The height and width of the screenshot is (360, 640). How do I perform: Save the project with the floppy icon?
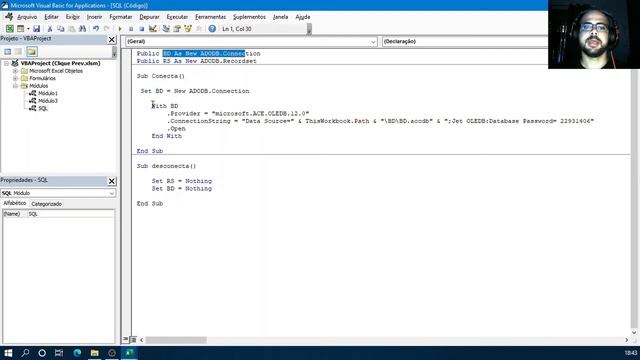coord(36,29)
